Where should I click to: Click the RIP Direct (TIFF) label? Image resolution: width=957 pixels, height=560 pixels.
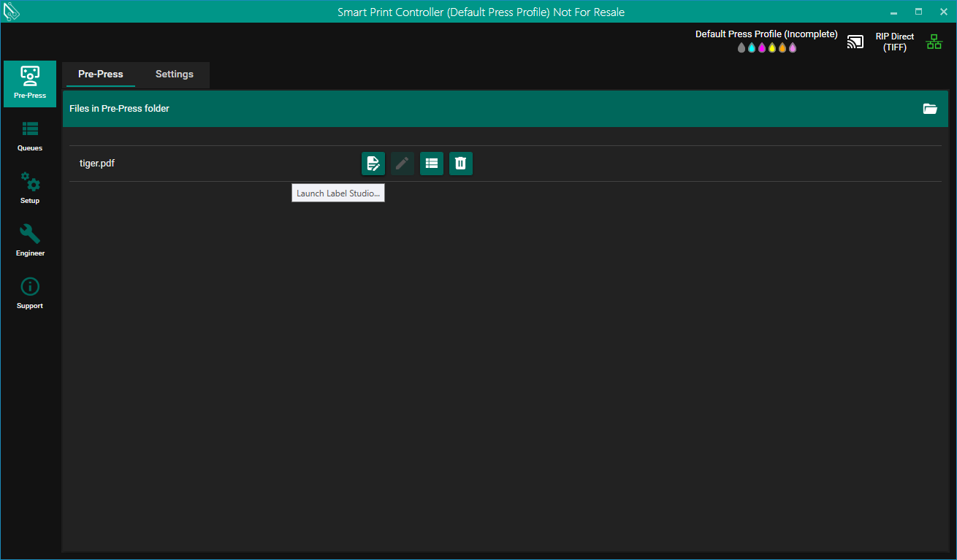[x=894, y=42]
